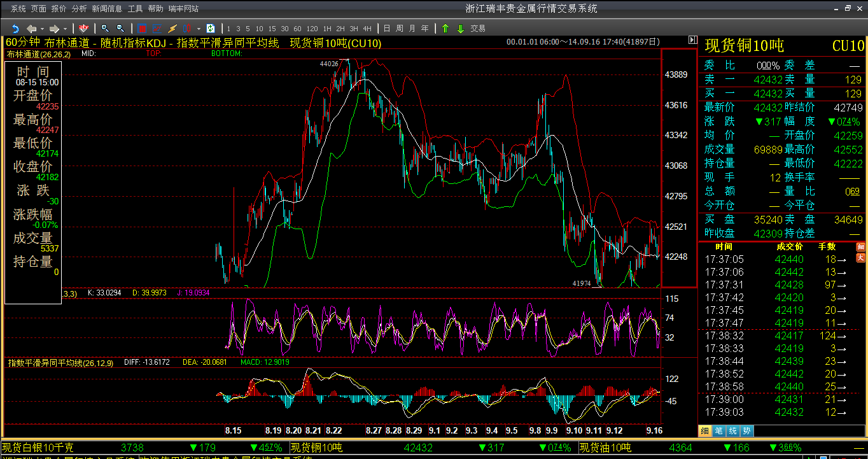868x459 pixels.
Task: Click the CU10 symbol code
Action: pos(848,46)
